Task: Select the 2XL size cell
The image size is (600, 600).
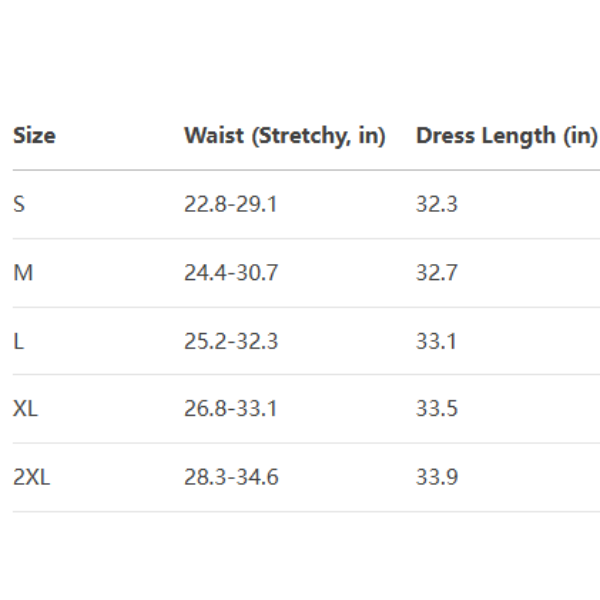Action: tap(32, 477)
